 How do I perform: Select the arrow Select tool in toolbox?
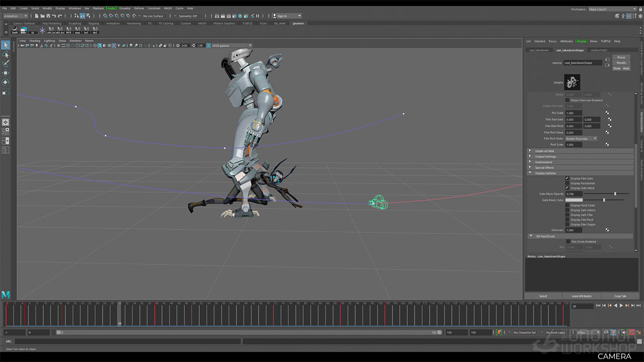coord(6,45)
